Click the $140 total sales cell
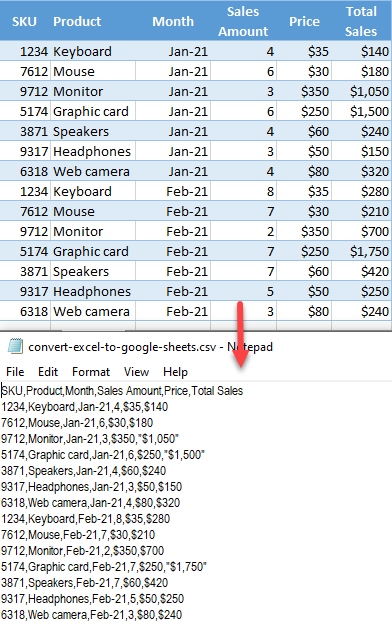 click(361, 51)
